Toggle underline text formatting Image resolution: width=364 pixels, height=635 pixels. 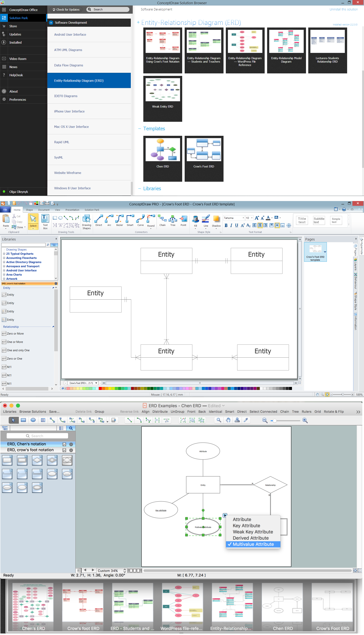tap(236, 226)
